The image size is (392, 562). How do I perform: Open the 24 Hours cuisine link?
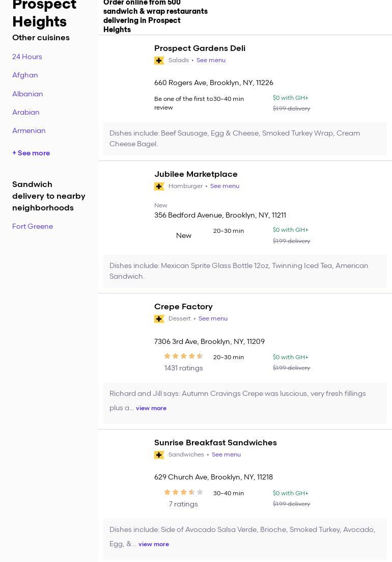pyautogui.click(x=27, y=57)
